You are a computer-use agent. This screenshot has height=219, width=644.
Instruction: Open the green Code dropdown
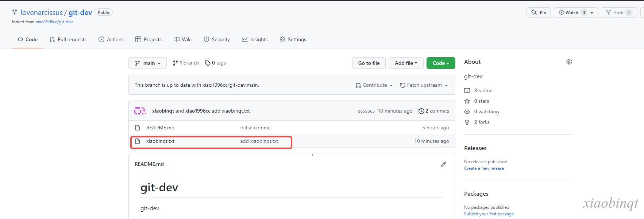pos(441,63)
